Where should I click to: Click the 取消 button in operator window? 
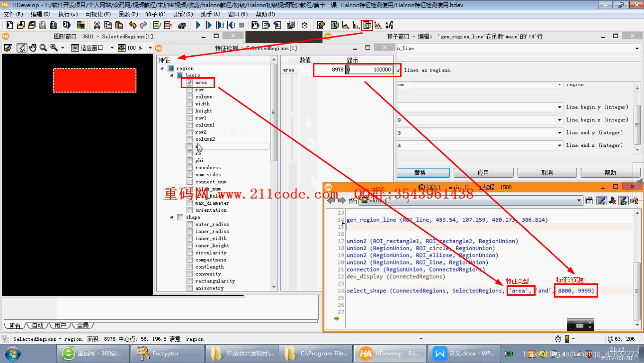(547, 172)
